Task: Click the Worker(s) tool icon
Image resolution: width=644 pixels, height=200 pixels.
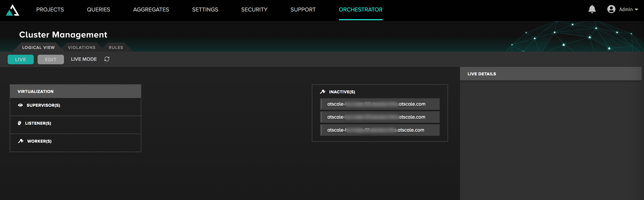Action: [21, 141]
